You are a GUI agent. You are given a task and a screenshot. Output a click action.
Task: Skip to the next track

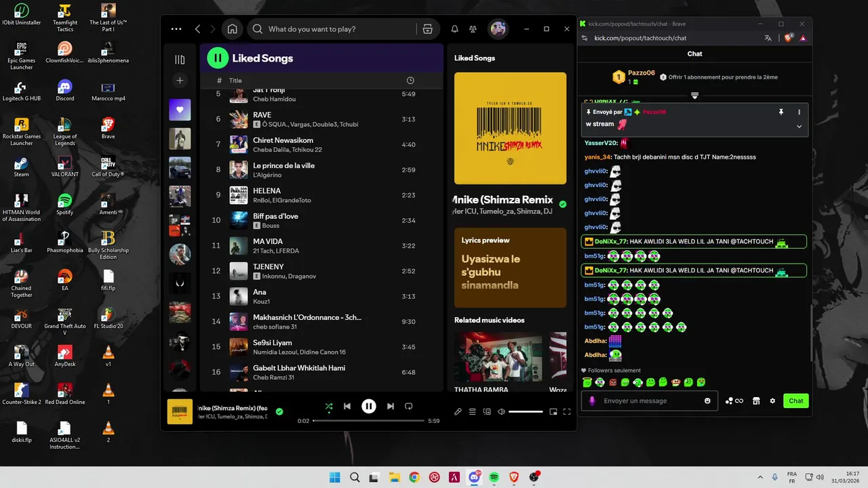[x=391, y=406]
